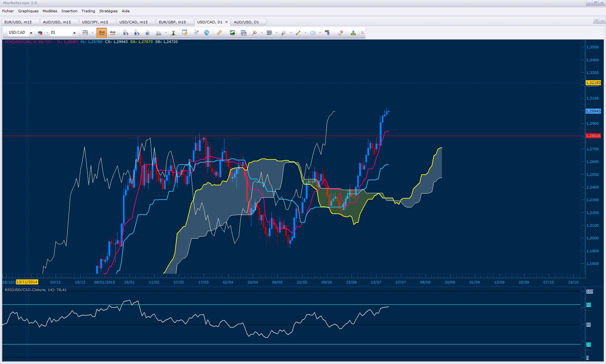
Task: Switch to the AUD/USD, D1 tab
Action: pyautogui.click(x=248, y=22)
